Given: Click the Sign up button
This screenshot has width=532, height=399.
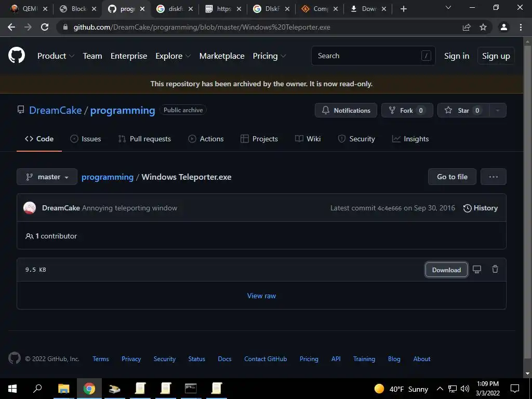Looking at the screenshot, I should [496, 56].
